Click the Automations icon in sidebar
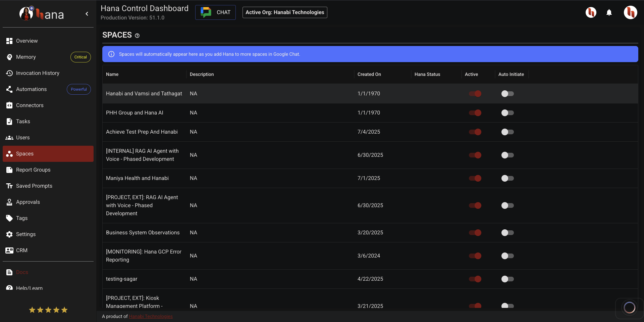 9,89
